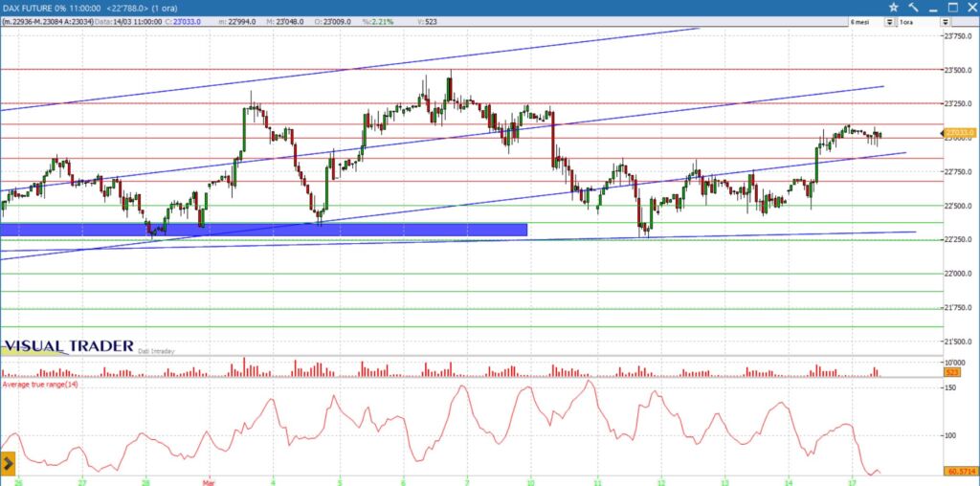Open chart tools via hammer icon
Screen dimensions: 980x486
pos(913,8)
